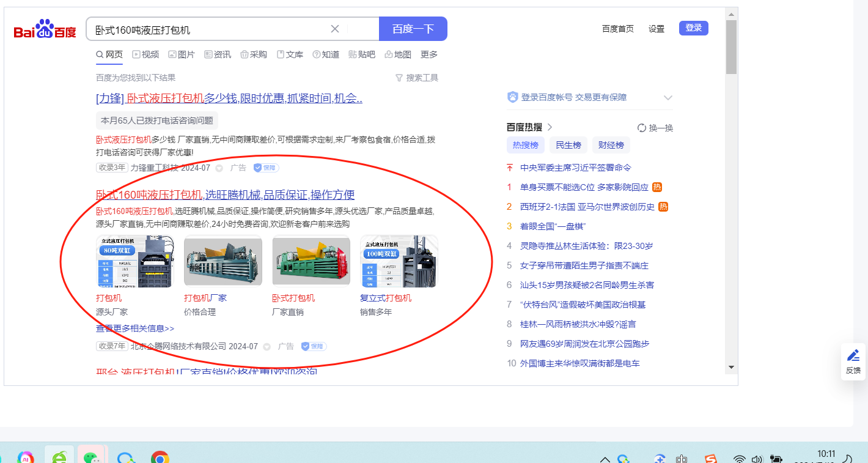Open the 查看更多相关信息 link
This screenshot has width=868, height=463.
[135, 328]
